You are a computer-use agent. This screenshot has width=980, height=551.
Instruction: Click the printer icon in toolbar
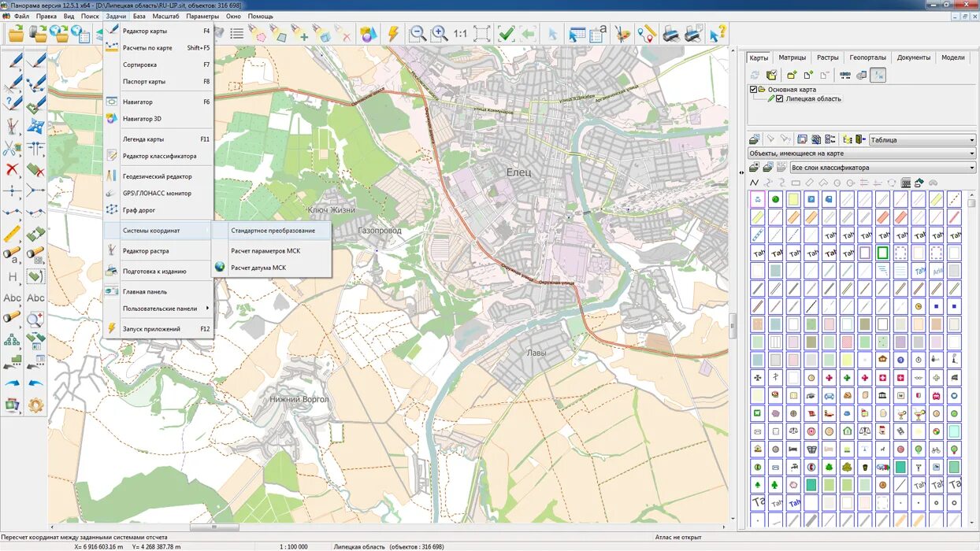[671, 34]
